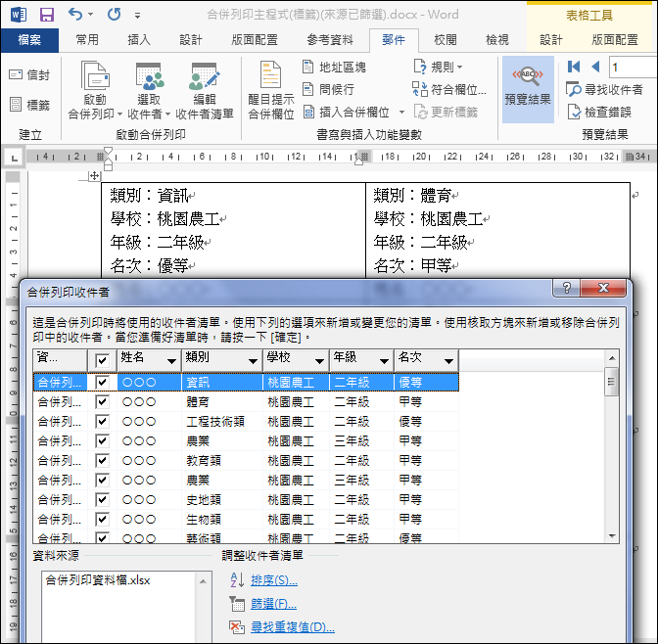Go to previous record arrow
This screenshot has width=658, height=644.
(x=595, y=67)
